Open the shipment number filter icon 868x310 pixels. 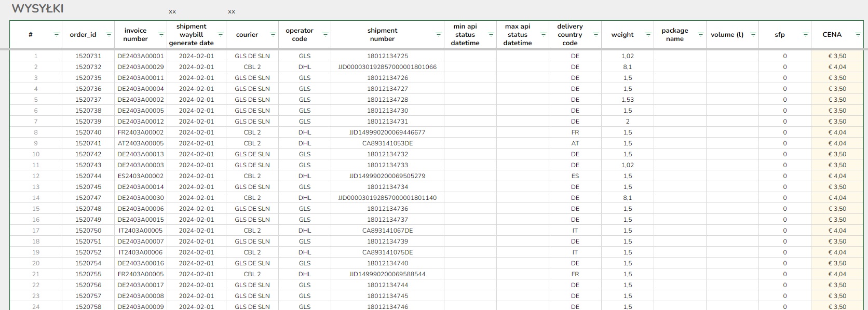[x=438, y=35]
